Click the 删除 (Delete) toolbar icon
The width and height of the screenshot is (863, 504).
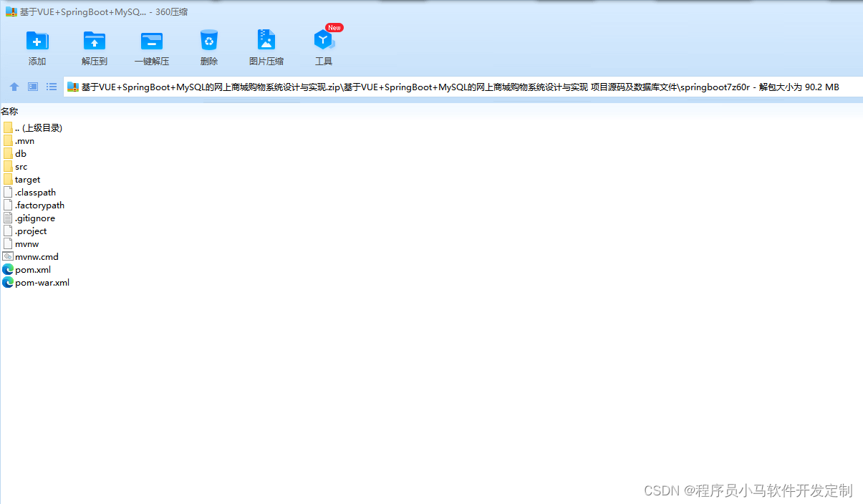coord(208,45)
